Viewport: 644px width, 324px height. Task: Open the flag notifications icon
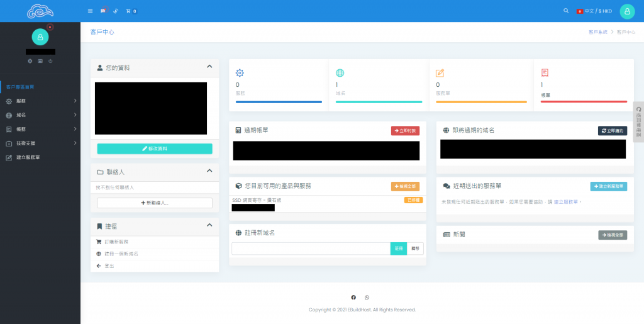pyautogui.click(x=103, y=11)
